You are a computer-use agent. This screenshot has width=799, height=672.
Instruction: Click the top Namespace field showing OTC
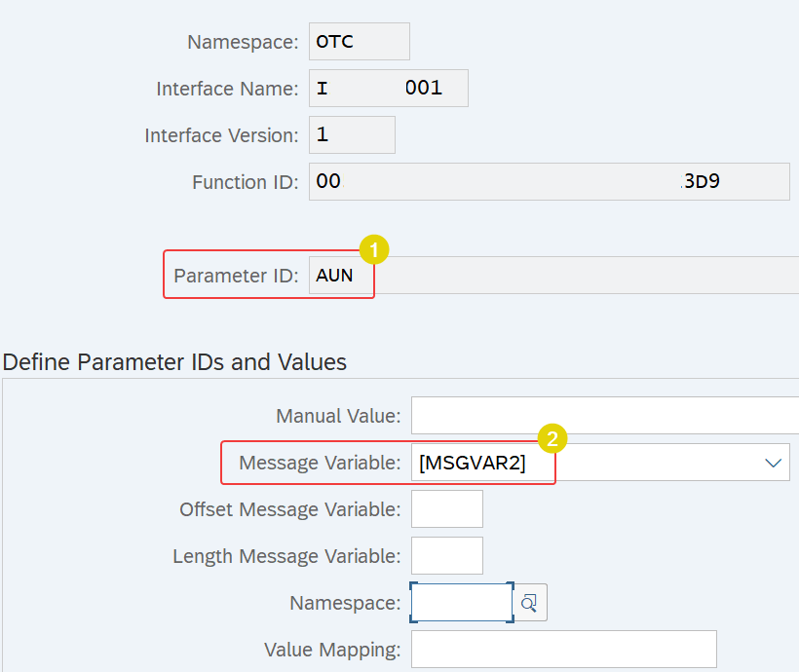(x=360, y=41)
